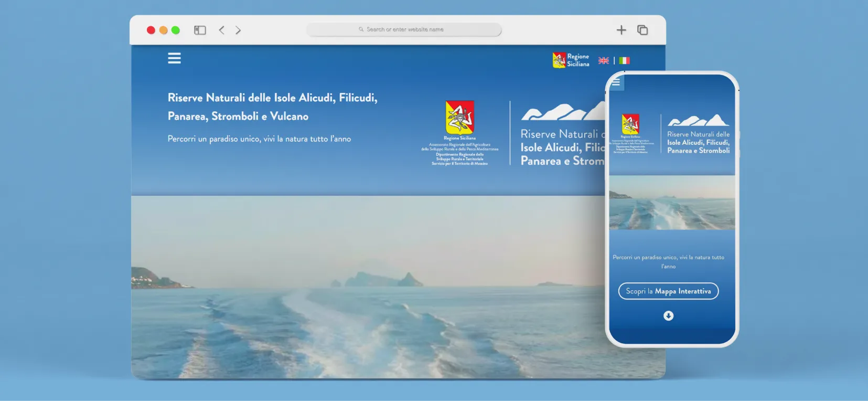Screen dimensions: 868x401
Task: Open a new tab with plus icon
Action: (x=621, y=30)
